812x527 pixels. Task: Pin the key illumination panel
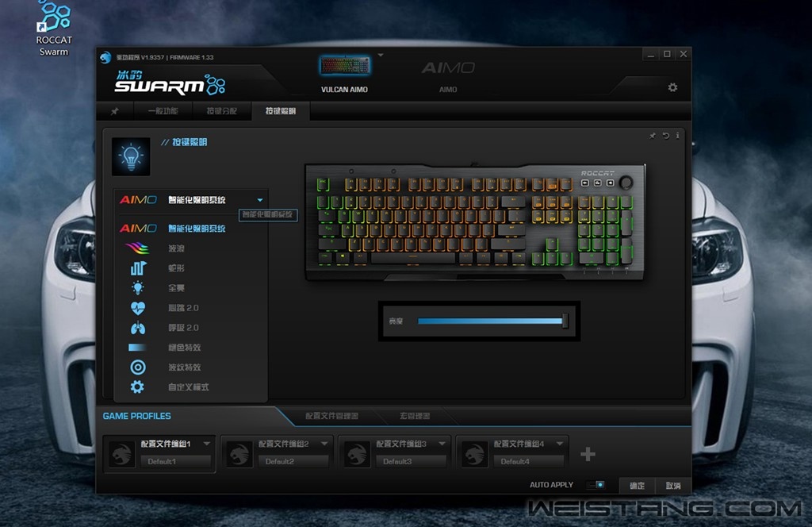[653, 136]
